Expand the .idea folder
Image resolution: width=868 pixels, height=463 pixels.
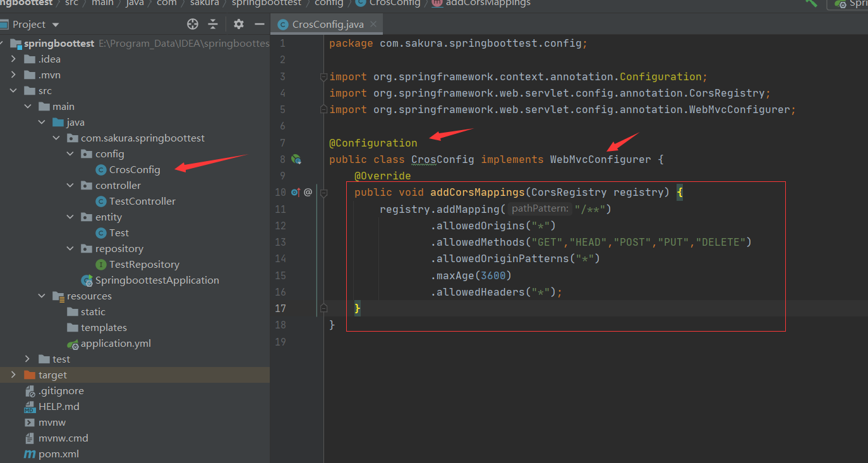13,59
